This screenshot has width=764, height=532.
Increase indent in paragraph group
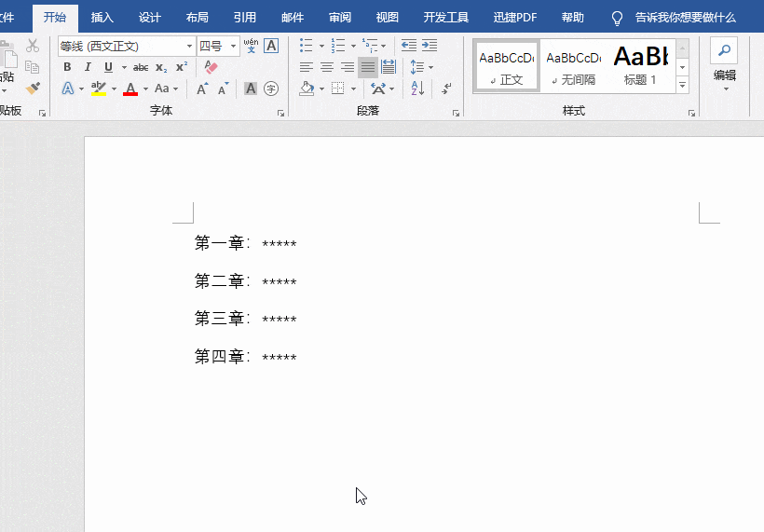click(430, 46)
